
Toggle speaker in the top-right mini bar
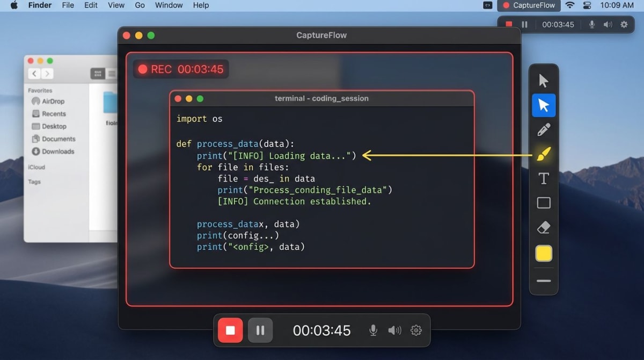tap(608, 25)
